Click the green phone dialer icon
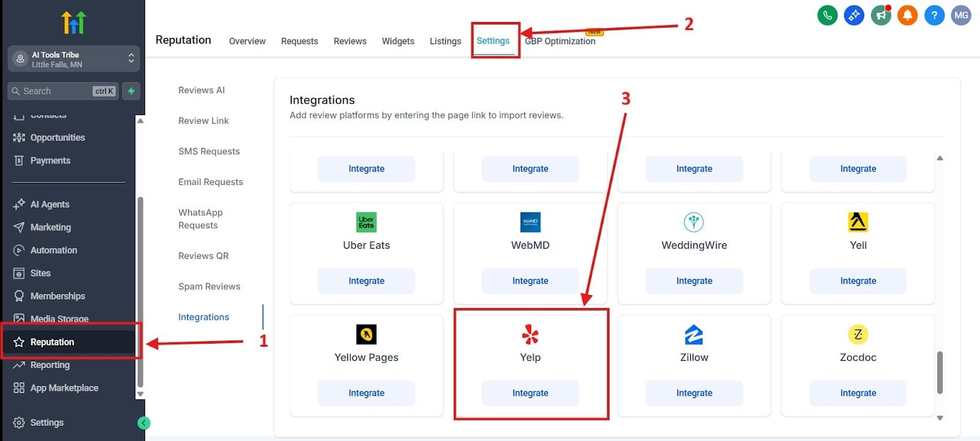Image resolution: width=980 pixels, height=441 pixels. (827, 15)
